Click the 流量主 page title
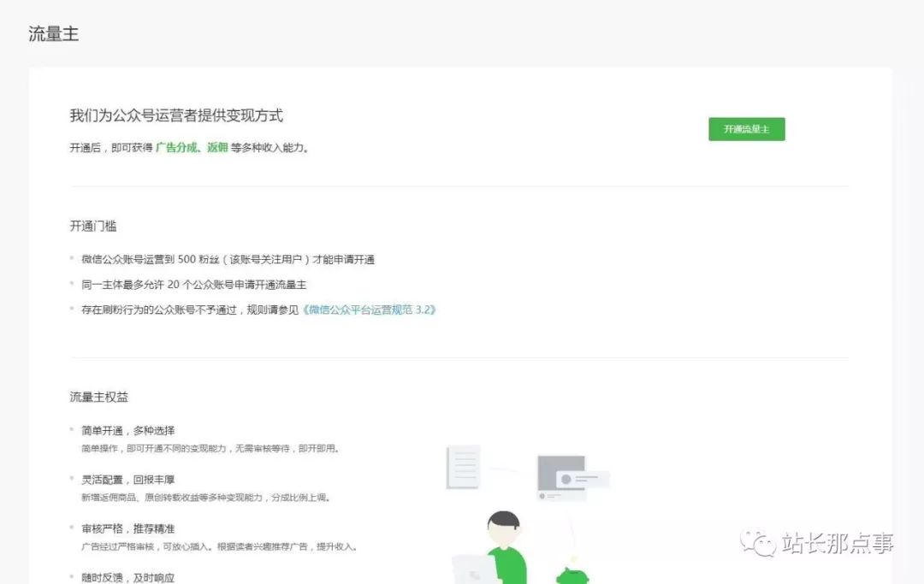 (54, 34)
